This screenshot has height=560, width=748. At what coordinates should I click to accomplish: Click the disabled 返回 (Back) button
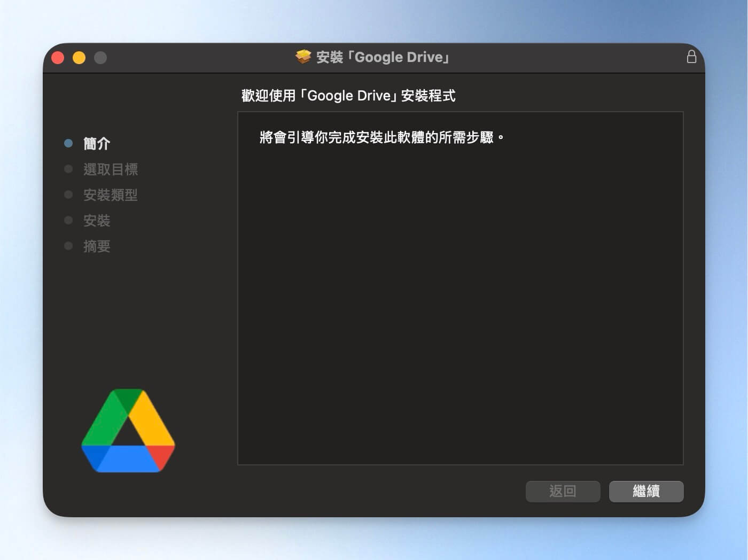pyautogui.click(x=563, y=491)
